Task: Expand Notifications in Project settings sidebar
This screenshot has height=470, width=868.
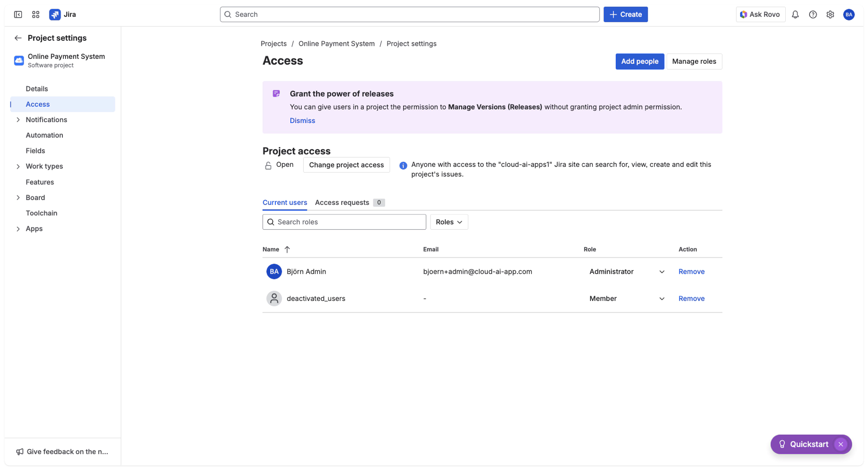Action: [x=18, y=119]
